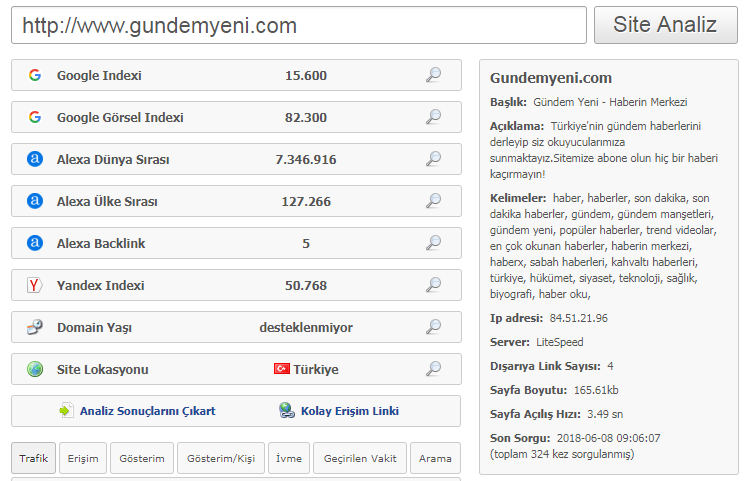Click export icon beside Analiz Sonuçlarını Çıkart
This screenshot has height=481, width=745.
click(66, 410)
